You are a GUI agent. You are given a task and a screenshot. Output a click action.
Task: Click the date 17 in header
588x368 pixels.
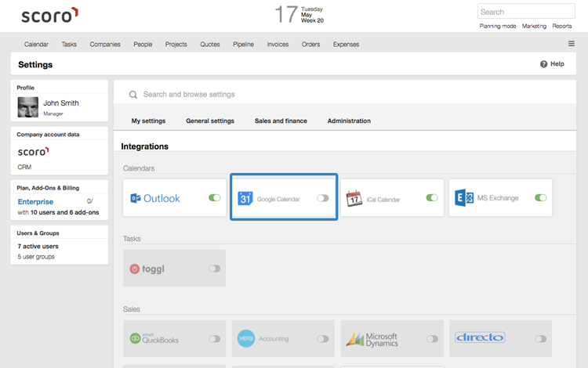click(286, 15)
